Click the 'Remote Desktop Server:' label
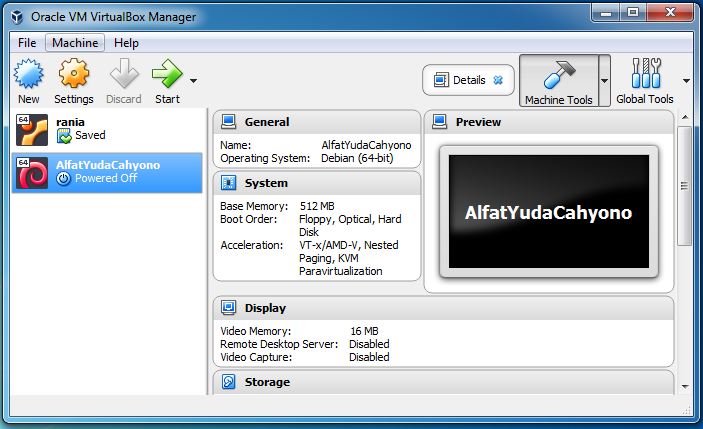Image resolution: width=703 pixels, height=429 pixels. pos(279,344)
